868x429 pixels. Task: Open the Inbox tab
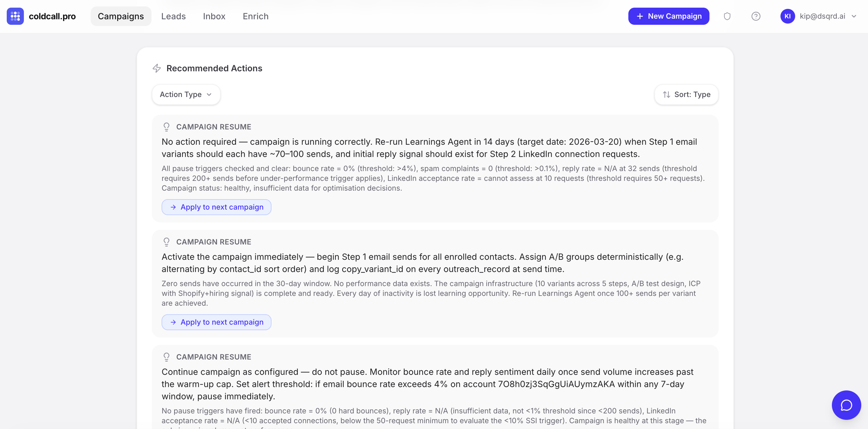[x=214, y=16]
